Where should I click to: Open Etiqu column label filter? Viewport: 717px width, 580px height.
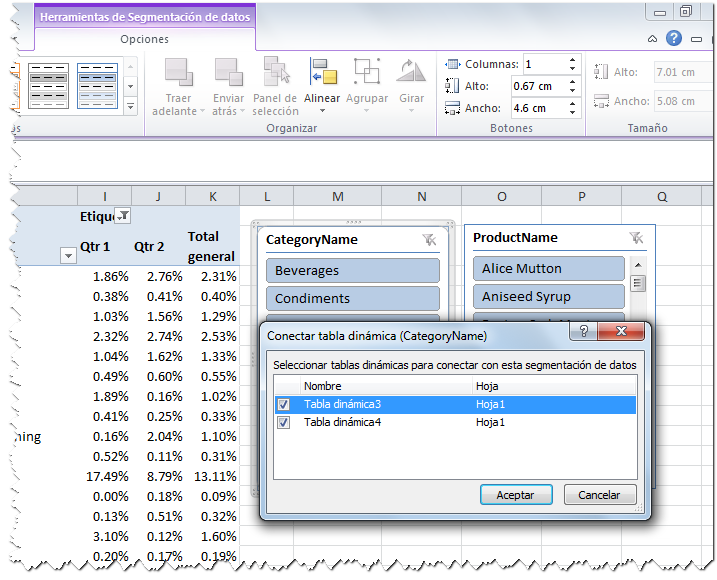pyautogui.click(x=123, y=215)
